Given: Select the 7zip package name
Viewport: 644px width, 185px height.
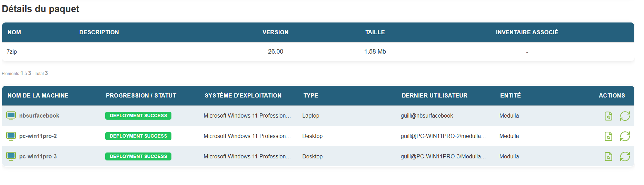Looking at the screenshot, I should (12, 52).
